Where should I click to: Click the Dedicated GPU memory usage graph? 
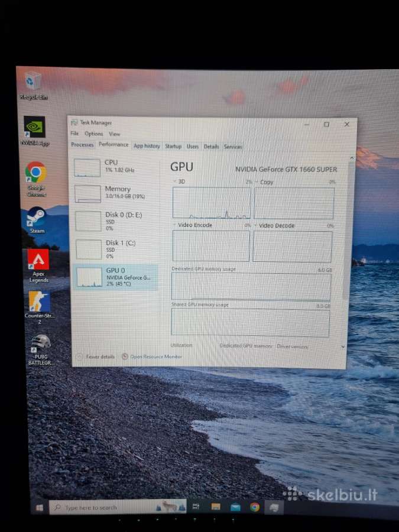(x=251, y=287)
